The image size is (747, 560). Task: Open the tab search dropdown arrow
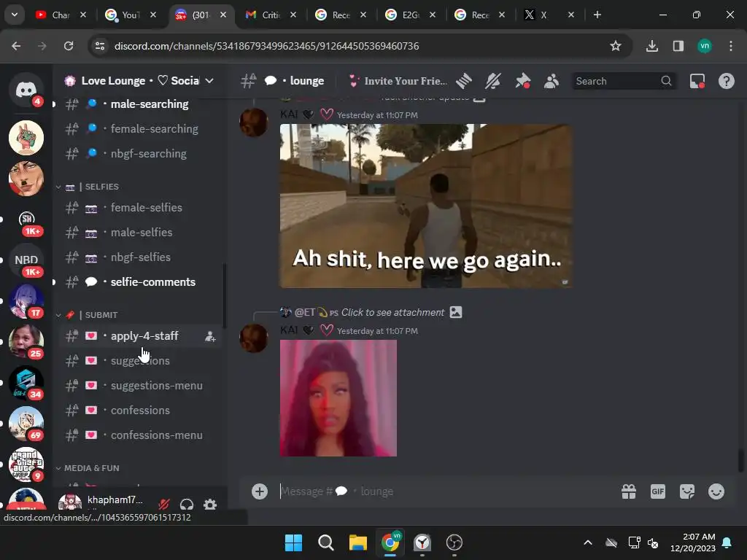click(15, 15)
